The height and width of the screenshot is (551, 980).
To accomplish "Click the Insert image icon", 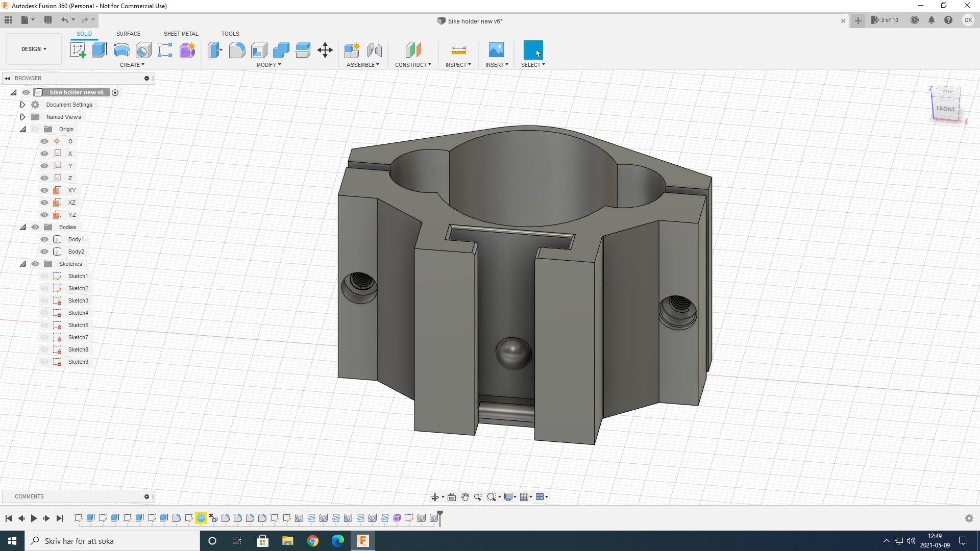I will [496, 50].
